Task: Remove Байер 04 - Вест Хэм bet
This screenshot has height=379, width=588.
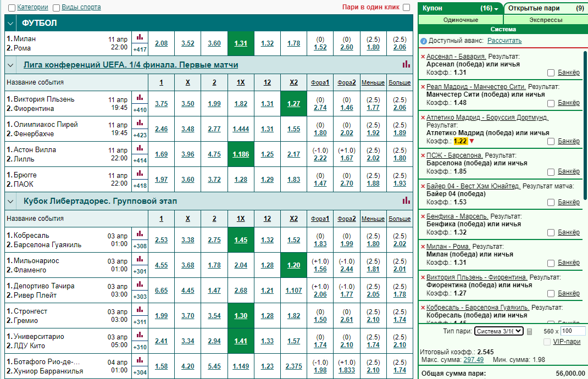Action: point(423,186)
